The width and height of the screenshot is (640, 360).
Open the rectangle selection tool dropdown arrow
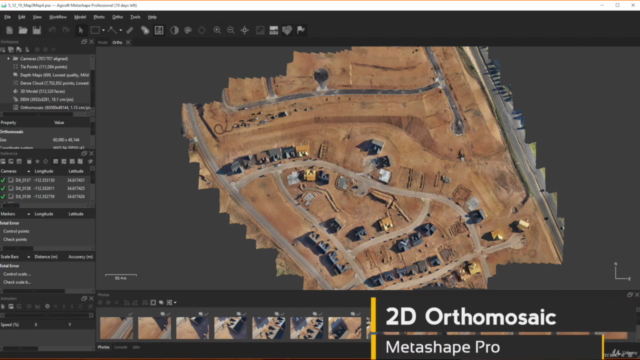coord(103,30)
